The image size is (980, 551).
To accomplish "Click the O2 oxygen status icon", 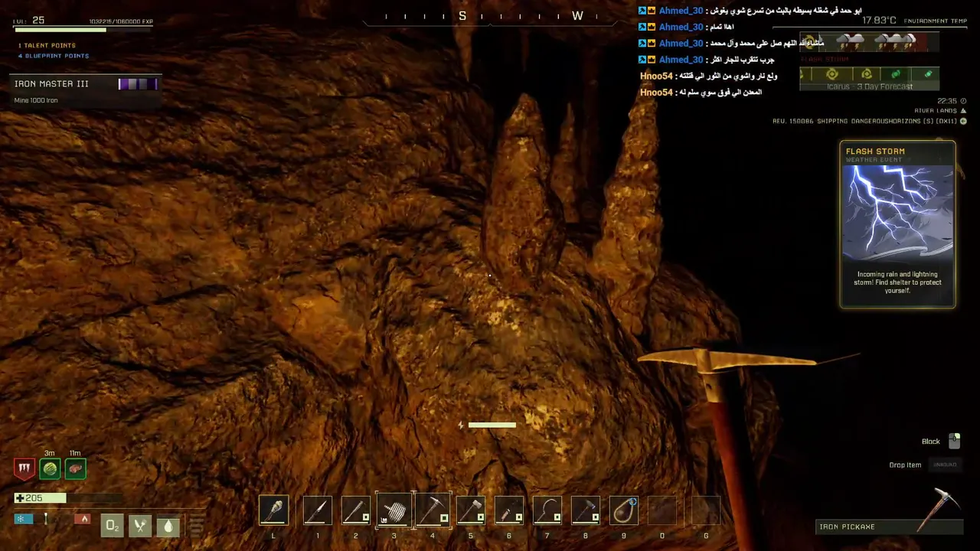I will click(x=112, y=526).
